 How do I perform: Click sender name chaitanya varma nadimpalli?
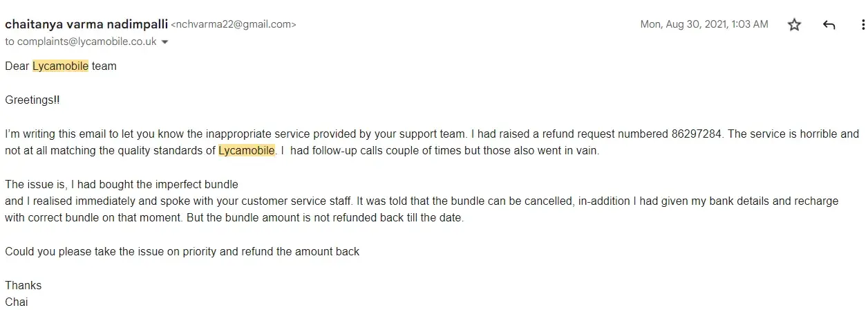click(x=86, y=24)
